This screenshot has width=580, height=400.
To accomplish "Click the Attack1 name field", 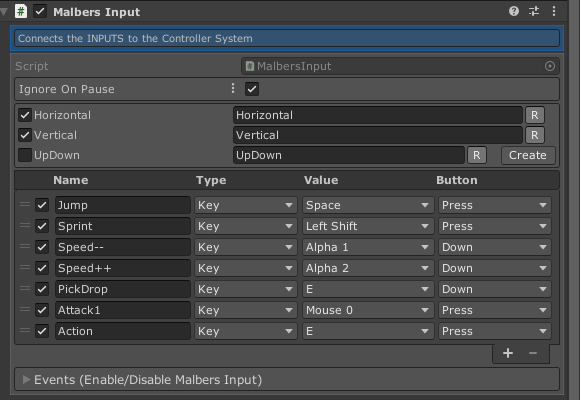I will [x=123, y=310].
